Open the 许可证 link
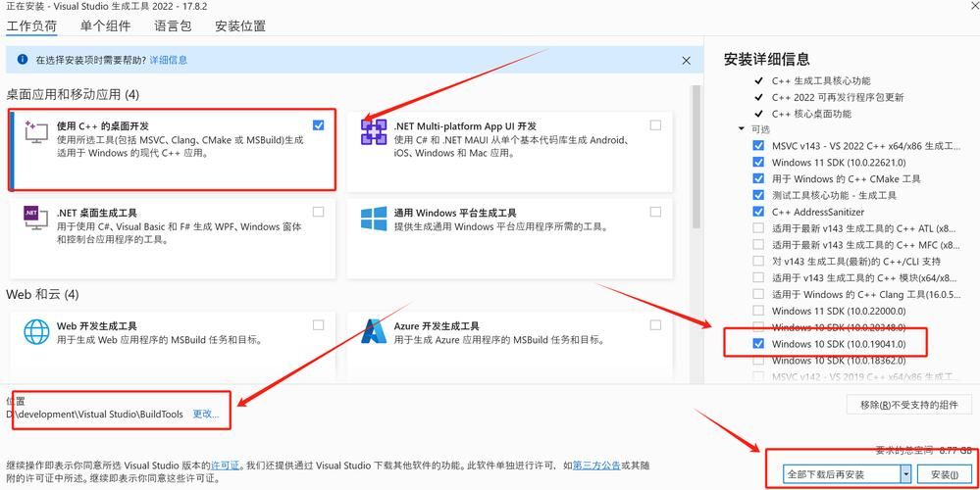 tap(225, 465)
